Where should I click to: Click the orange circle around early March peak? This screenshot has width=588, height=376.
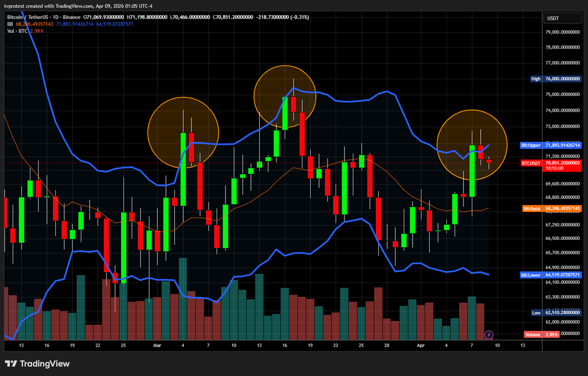click(x=183, y=132)
